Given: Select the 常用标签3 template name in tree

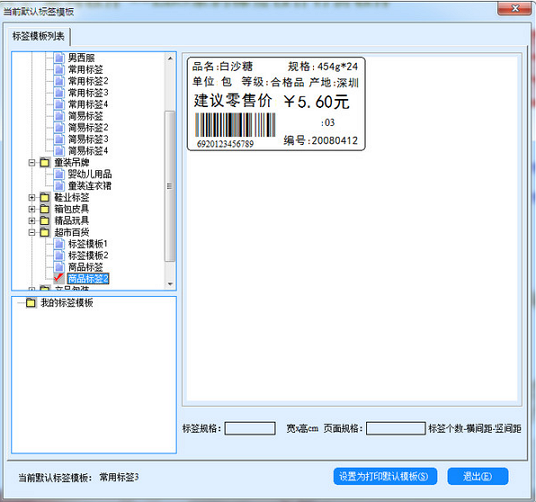Looking at the screenshot, I should (x=88, y=93).
